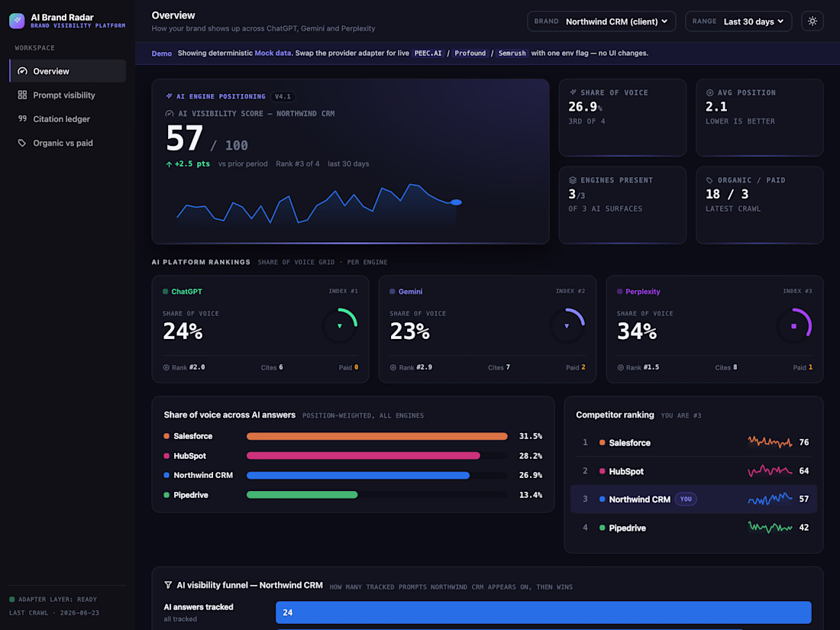Click the YOU badge next to Northwind CRM
Screen dimensions: 840x630
tap(686, 499)
